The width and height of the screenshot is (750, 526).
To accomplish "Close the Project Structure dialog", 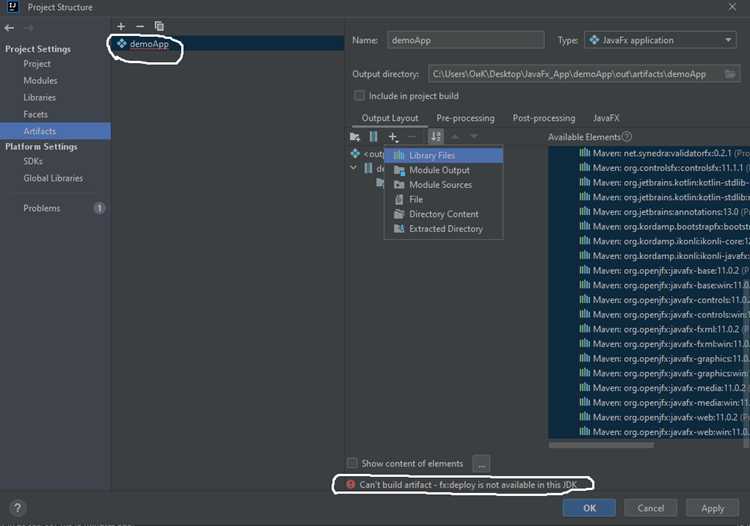I will (732, 7).
